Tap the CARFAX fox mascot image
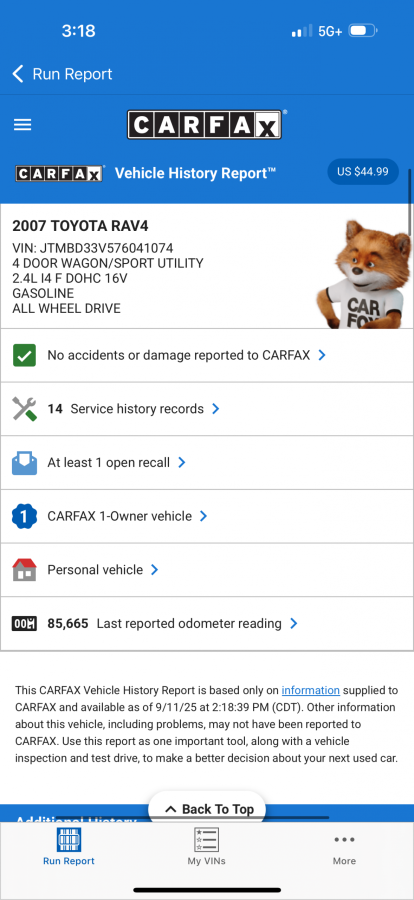This screenshot has width=414, height=900. [363, 273]
